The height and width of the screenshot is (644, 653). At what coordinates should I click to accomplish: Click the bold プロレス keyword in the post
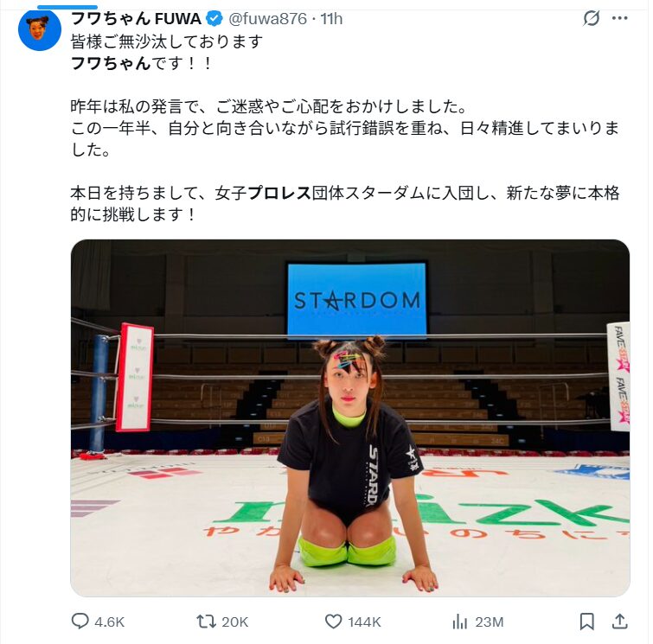click(279, 193)
